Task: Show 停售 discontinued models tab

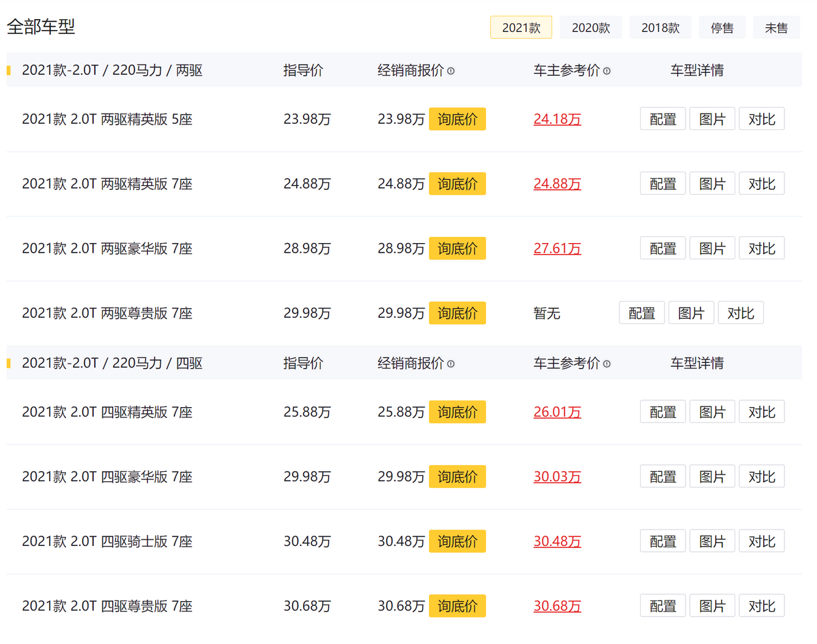Action: (722, 28)
